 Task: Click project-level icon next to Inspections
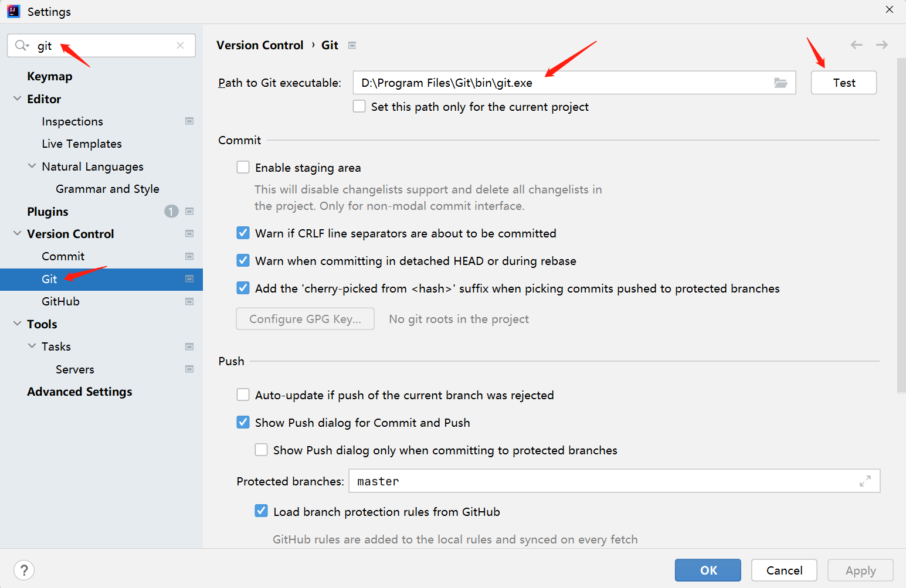[x=189, y=121]
